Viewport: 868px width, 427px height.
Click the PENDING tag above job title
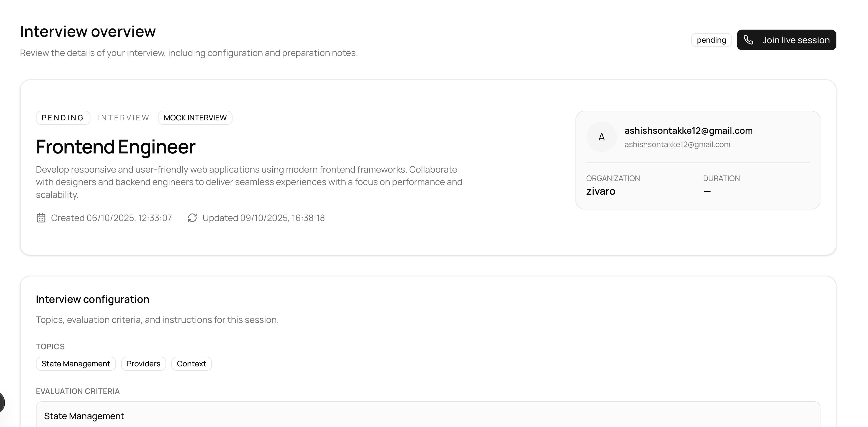[63, 118]
